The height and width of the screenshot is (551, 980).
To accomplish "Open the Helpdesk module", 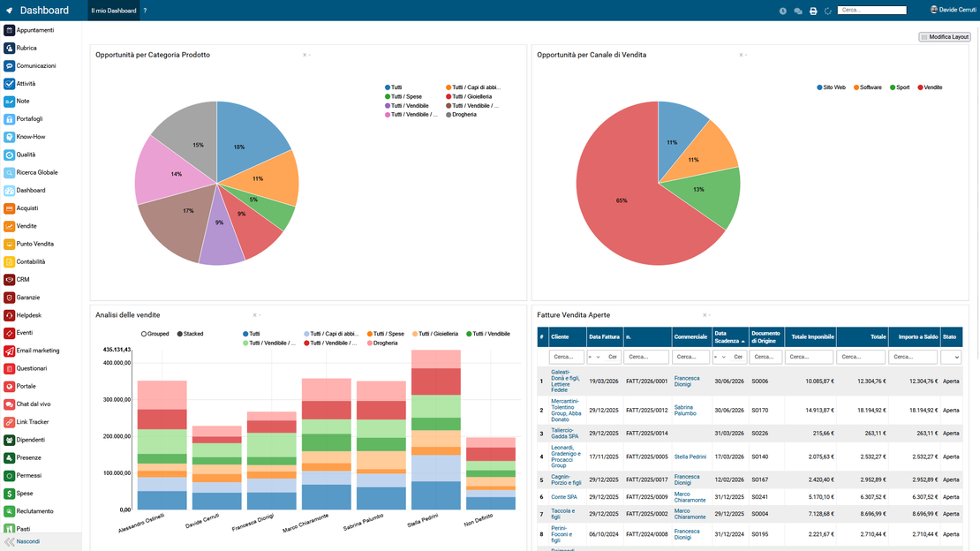I will [x=22, y=315].
